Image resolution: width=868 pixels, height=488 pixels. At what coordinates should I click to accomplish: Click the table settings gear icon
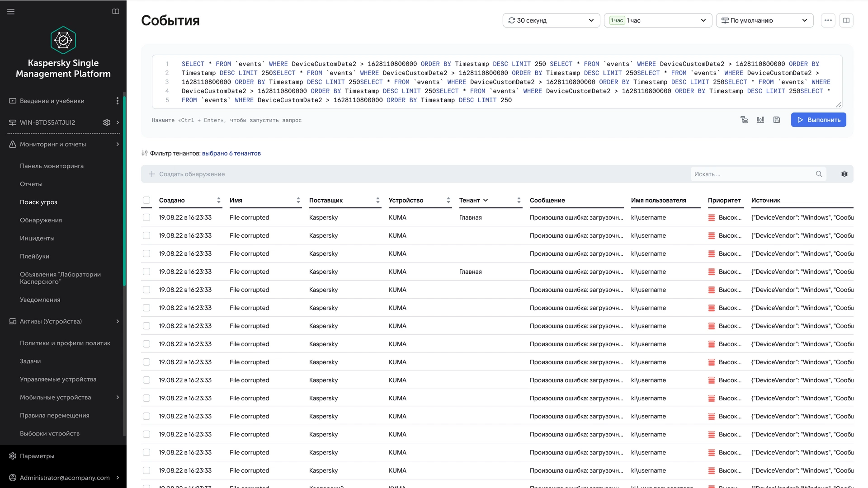(x=844, y=174)
